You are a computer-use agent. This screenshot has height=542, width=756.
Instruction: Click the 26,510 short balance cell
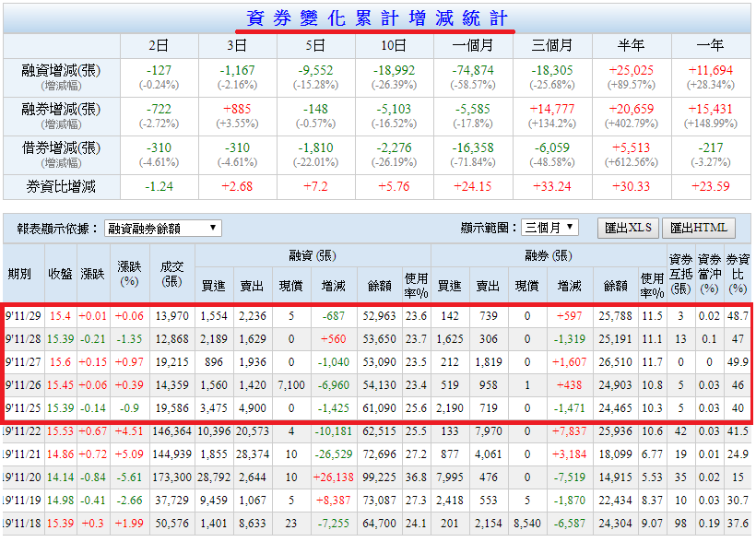pyautogui.click(x=615, y=362)
